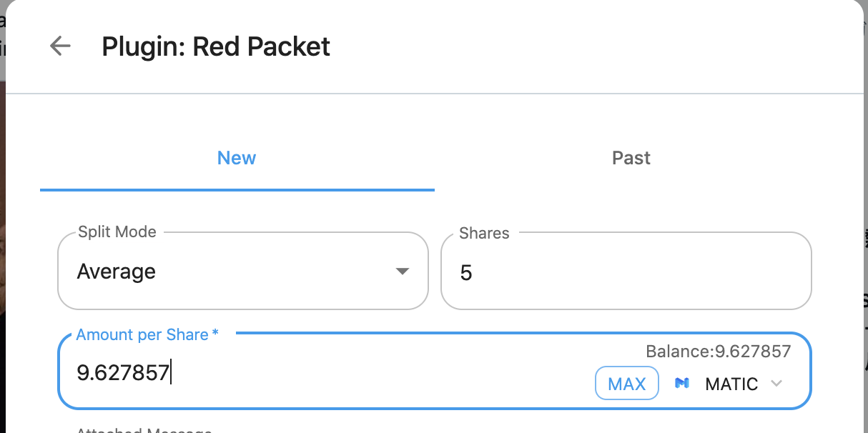Open the token selector via the MATIC icon
The image size is (868, 433).
(x=681, y=383)
